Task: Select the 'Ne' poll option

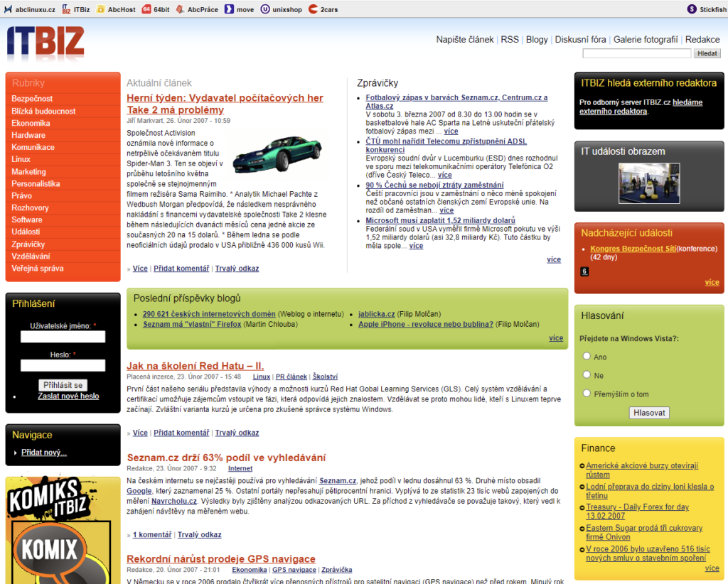Action: 587,374
